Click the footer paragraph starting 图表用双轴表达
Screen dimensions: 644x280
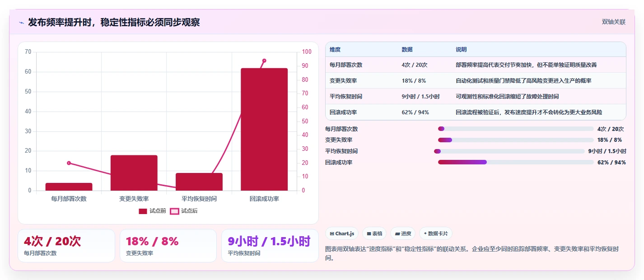click(471, 254)
